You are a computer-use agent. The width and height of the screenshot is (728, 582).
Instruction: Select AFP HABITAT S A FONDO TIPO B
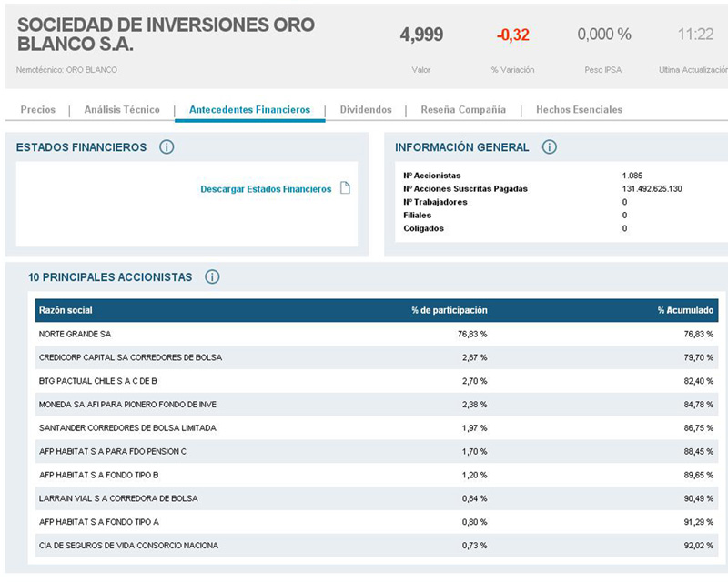pos(98,475)
